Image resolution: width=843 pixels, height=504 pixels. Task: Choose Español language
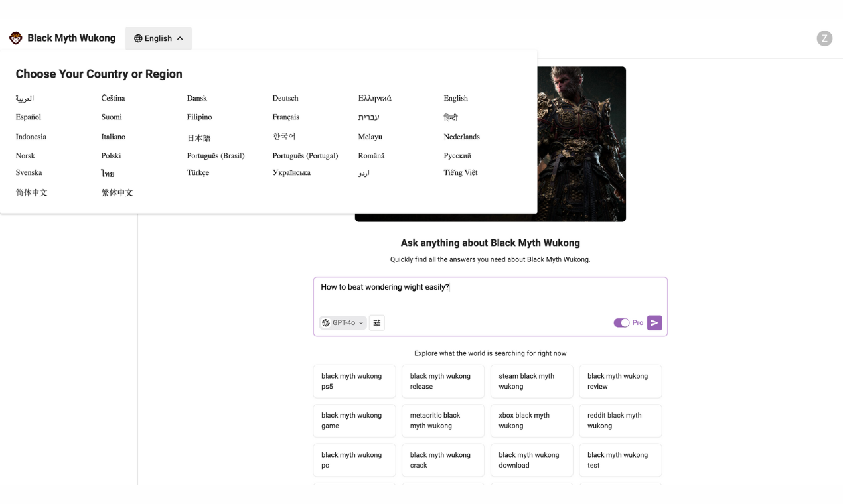(x=29, y=117)
